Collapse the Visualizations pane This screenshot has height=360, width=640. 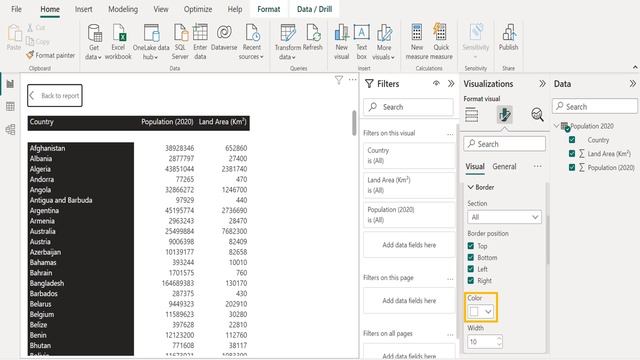tap(542, 84)
